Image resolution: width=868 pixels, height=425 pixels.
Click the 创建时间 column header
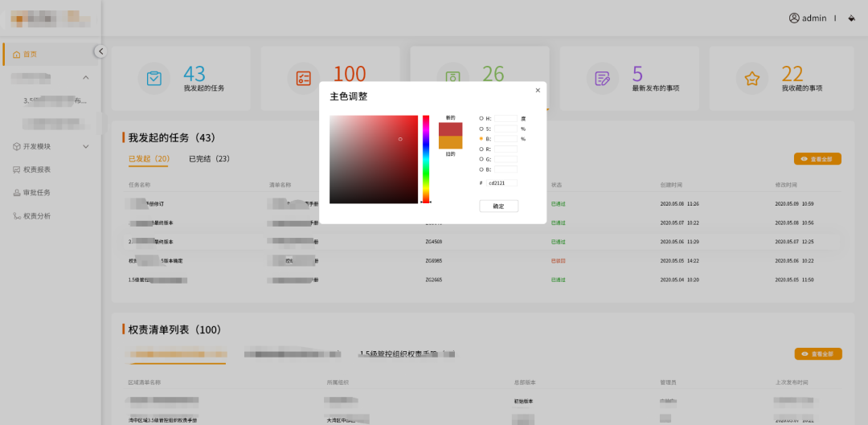(x=669, y=185)
